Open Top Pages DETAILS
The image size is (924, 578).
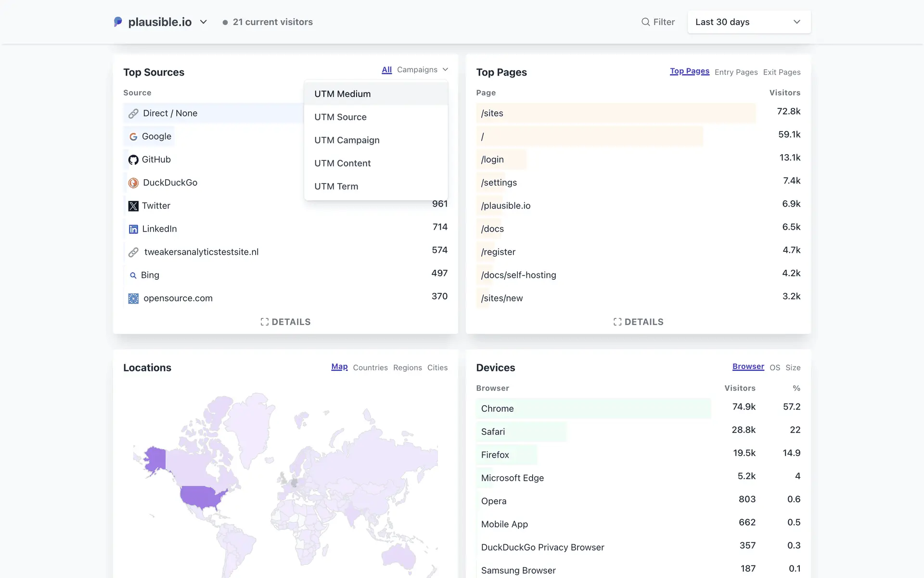tap(638, 322)
